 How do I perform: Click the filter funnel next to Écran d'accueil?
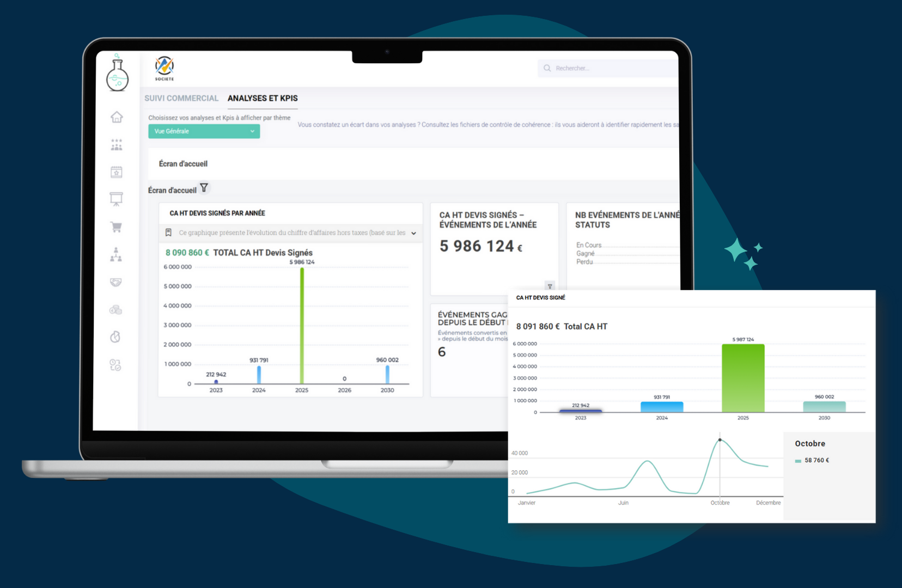tap(204, 188)
